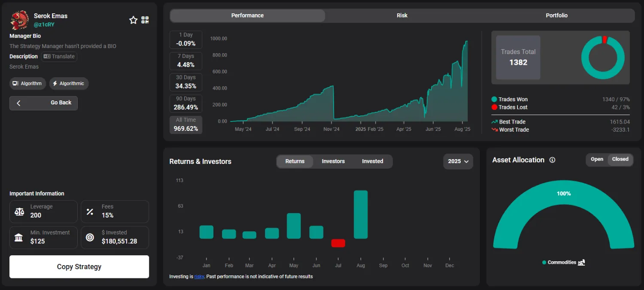The height and width of the screenshot is (290, 644).
Task: Select the 1 Day period
Action: (x=186, y=39)
